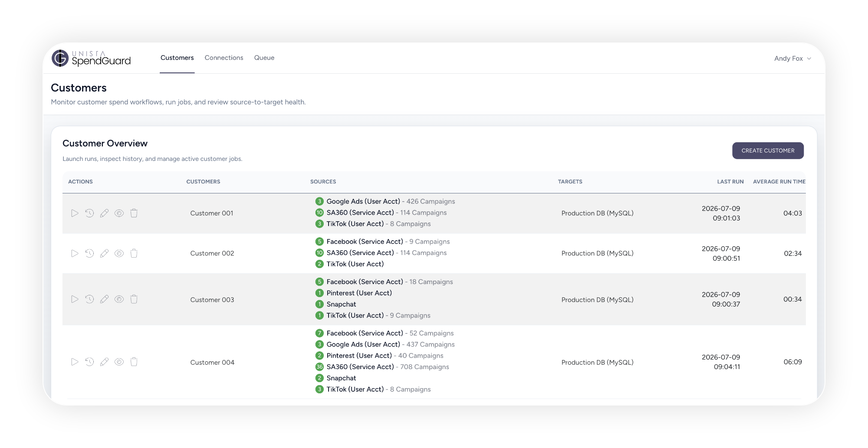Select the Customer 002 name cell
The width and height of the screenshot is (868, 448).
(x=212, y=253)
